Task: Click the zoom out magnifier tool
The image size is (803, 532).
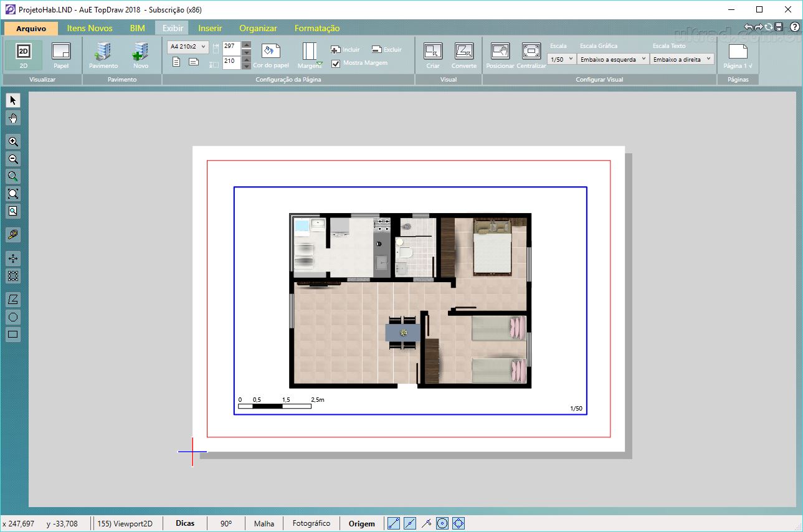Action: [x=13, y=159]
